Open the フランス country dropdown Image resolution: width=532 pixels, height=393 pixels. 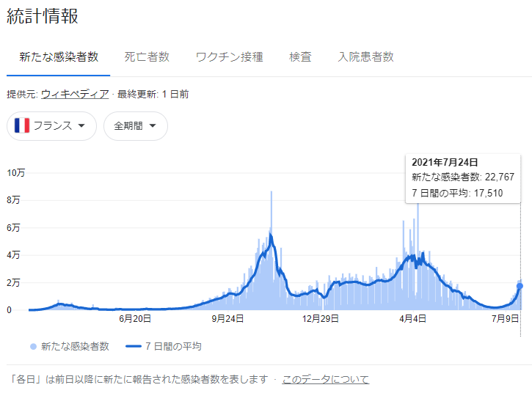point(51,126)
